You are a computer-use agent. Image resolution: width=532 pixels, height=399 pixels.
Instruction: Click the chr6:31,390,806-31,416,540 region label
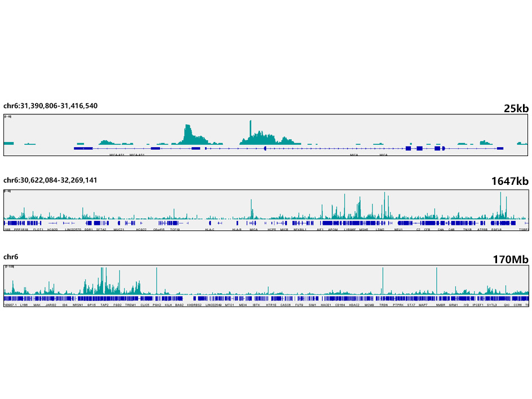(50, 106)
